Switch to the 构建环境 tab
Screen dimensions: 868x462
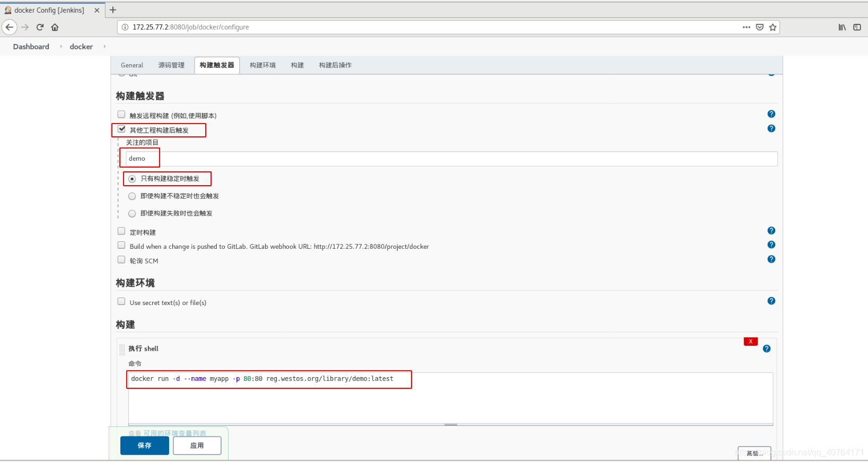pos(262,65)
